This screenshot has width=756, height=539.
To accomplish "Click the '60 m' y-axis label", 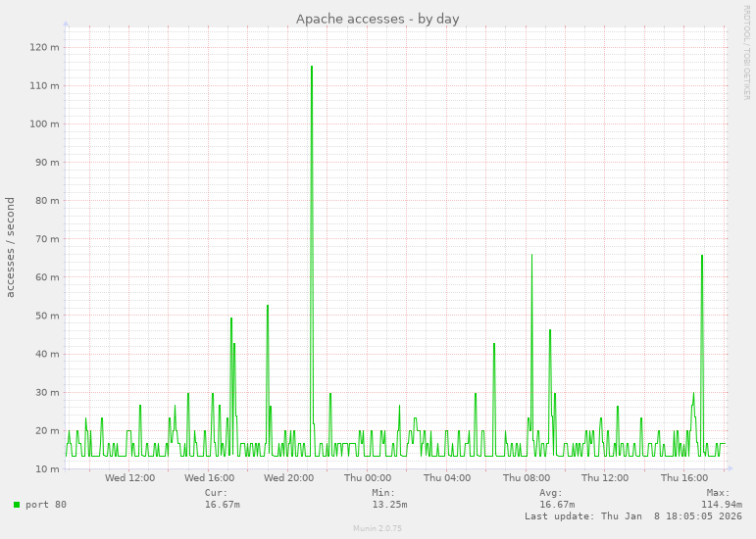I will 47,277.
